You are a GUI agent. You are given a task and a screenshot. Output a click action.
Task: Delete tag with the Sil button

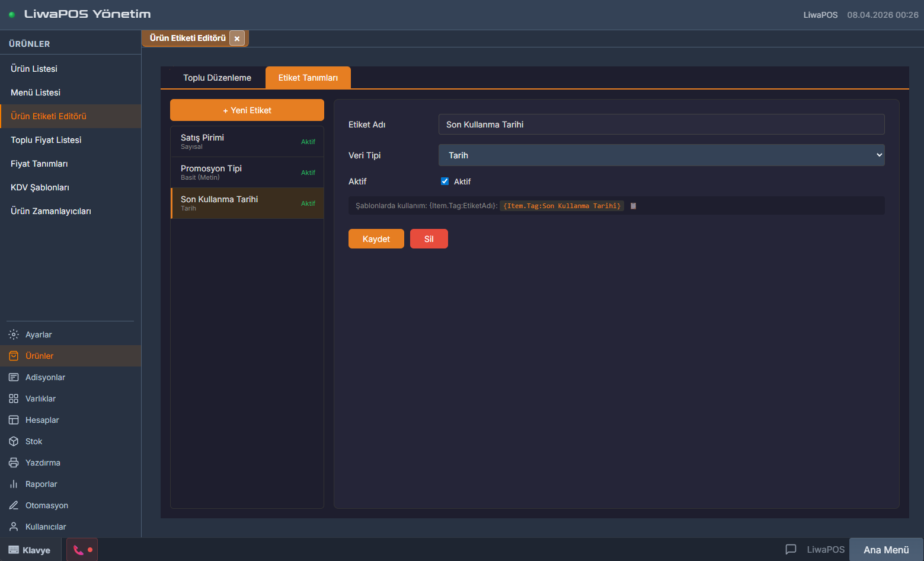point(429,239)
